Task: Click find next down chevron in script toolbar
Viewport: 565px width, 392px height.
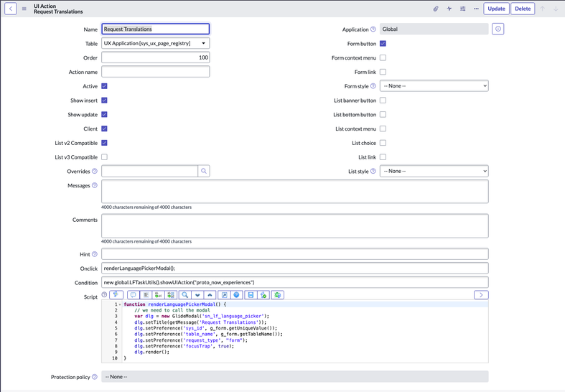Action: 197,295
